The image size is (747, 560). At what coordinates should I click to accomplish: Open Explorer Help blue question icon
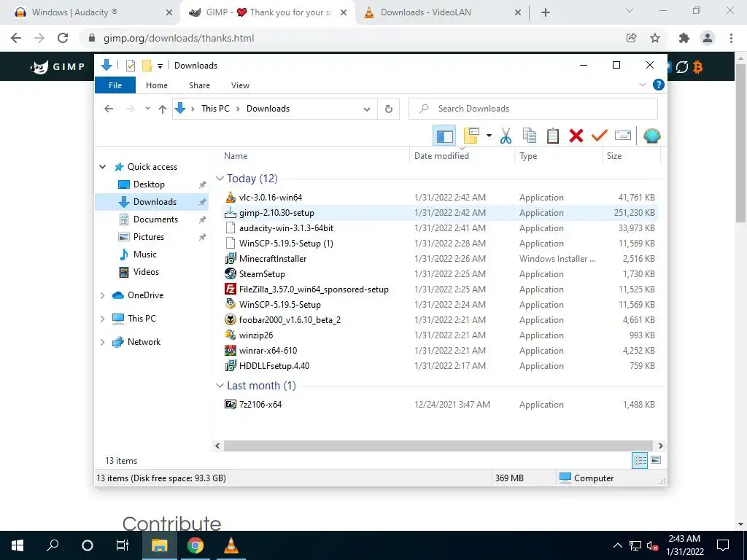click(659, 85)
